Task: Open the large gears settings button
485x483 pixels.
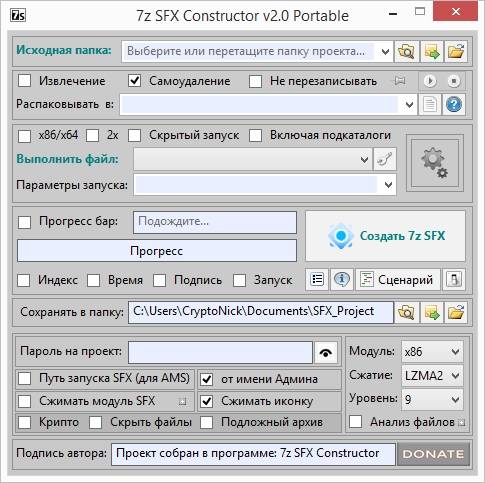Action: 435,163
